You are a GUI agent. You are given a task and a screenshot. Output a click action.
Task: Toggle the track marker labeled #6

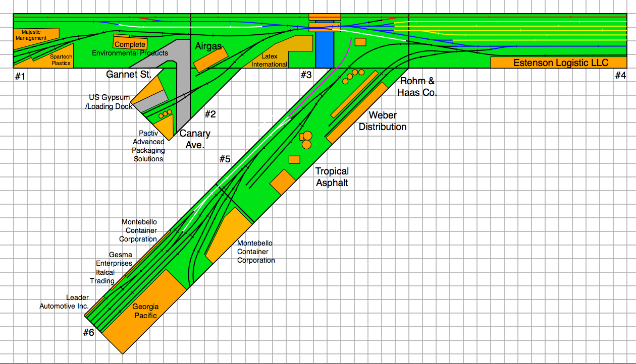click(88, 332)
